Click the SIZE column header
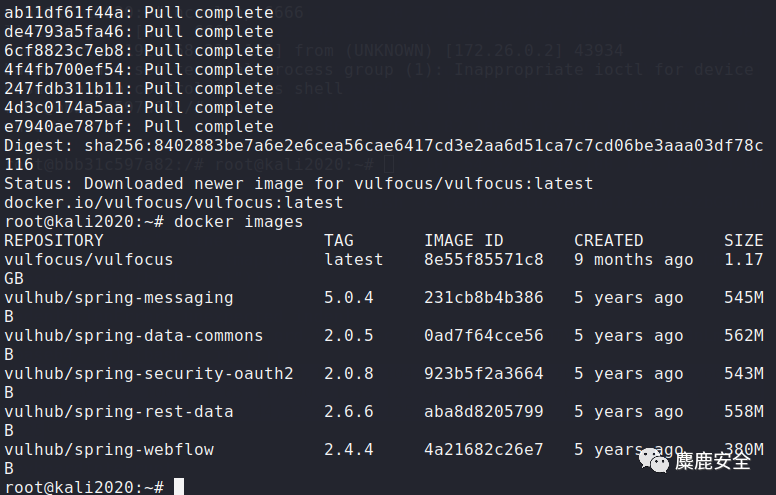The image size is (776, 495). tap(743, 241)
